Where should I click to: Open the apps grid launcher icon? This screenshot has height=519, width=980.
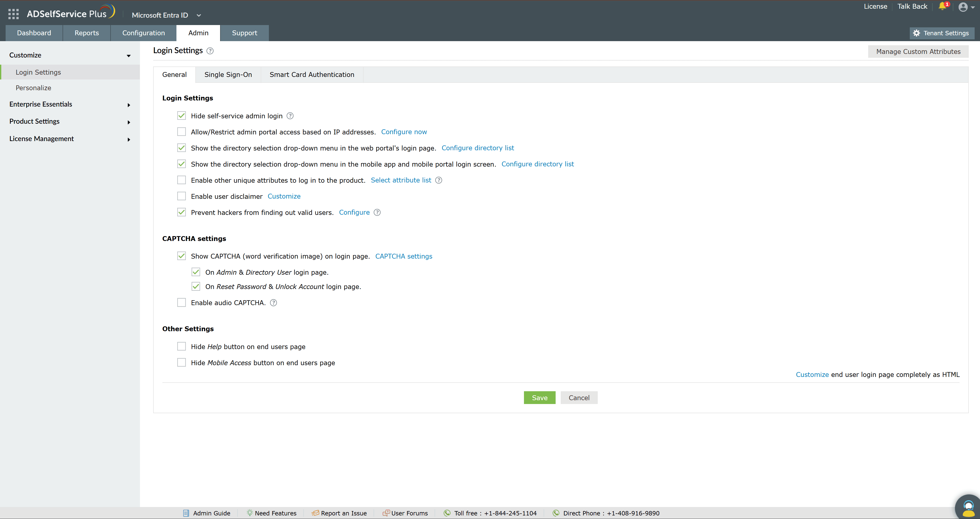pyautogui.click(x=13, y=14)
